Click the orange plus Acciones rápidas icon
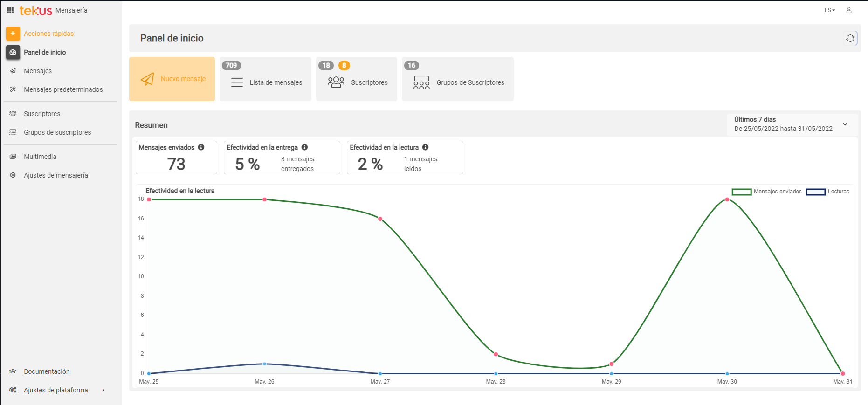Screen dimensions: 868x405 [13, 34]
